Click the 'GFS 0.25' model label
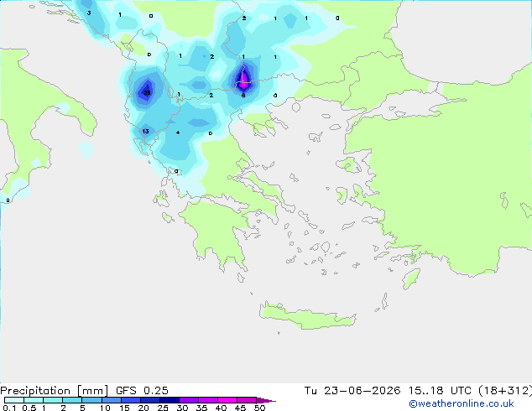 point(142,391)
